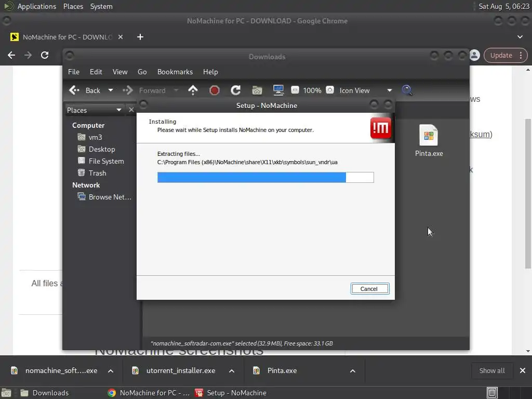Select the NoMachine for PC tab
The height and width of the screenshot is (399, 532).
(x=67, y=37)
